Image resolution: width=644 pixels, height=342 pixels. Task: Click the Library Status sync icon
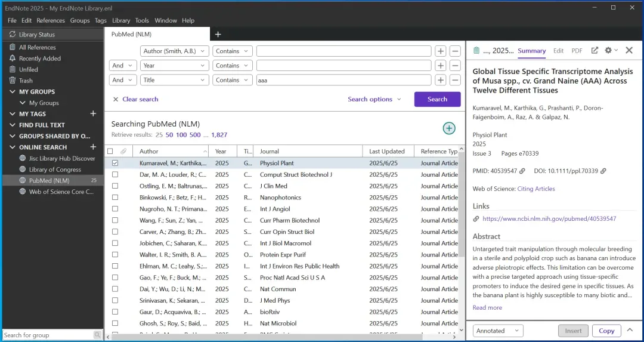(13, 35)
